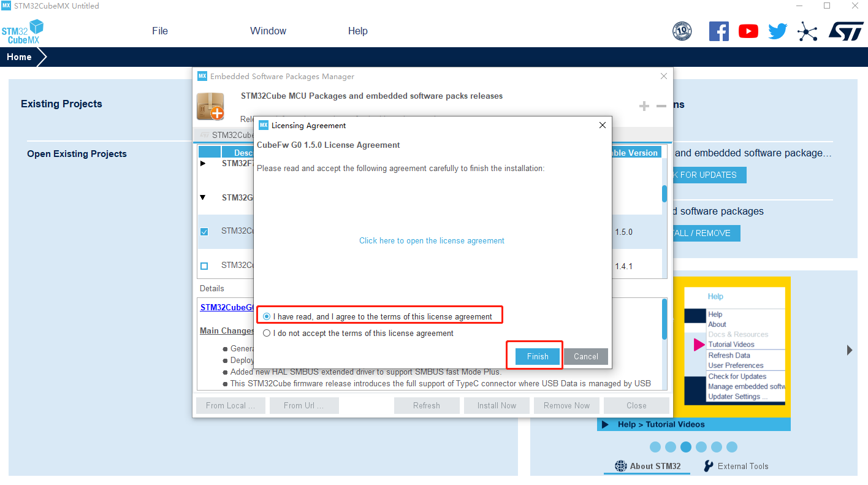Close the Licensing Agreement dialog
Viewport: 868px width, 485px height.
(x=603, y=125)
